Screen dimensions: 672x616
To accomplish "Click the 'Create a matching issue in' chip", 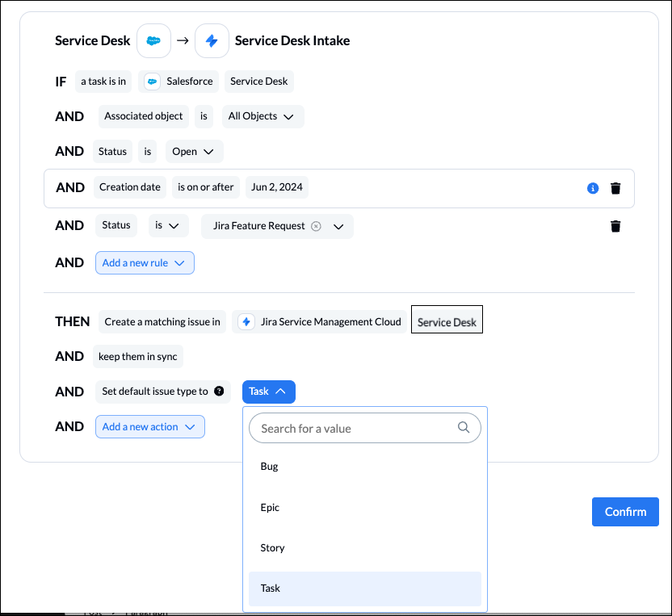I will pos(162,321).
